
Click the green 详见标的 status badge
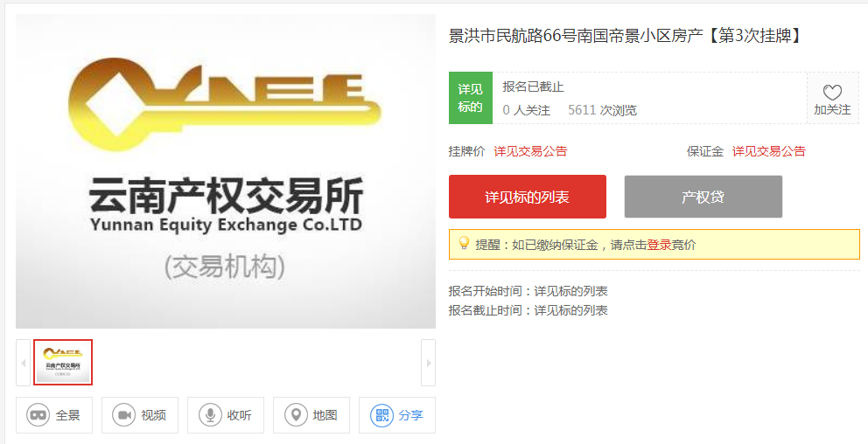[x=471, y=98]
